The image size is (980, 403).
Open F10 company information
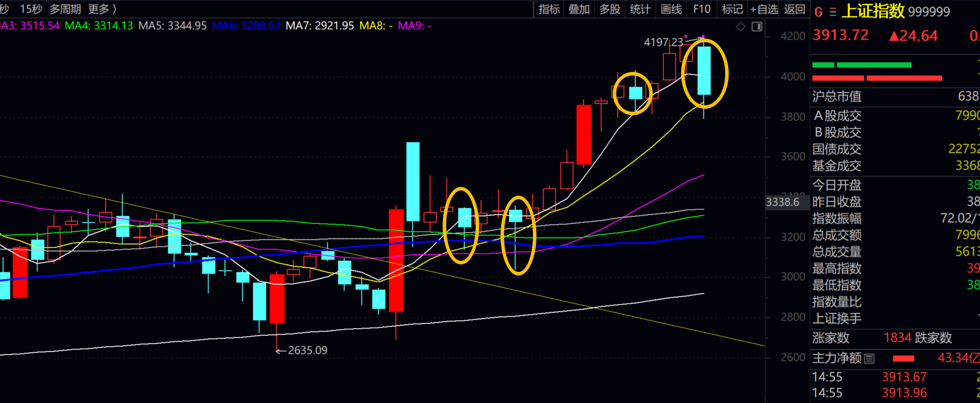(x=702, y=9)
